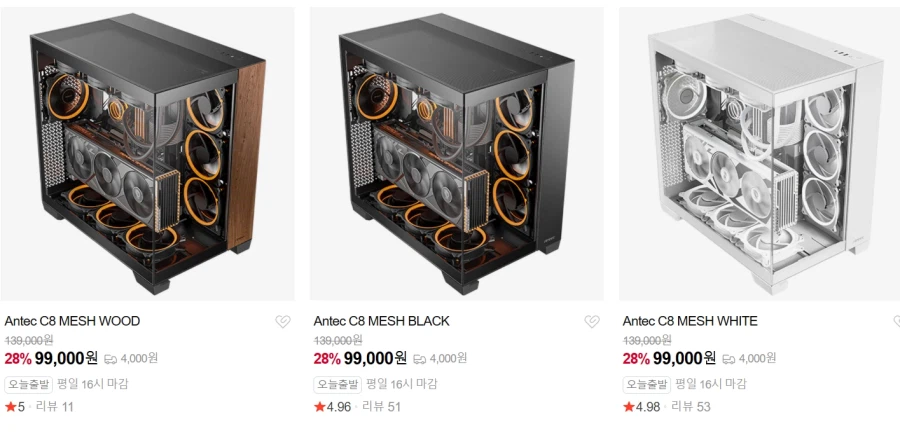This screenshot has height=447, width=900.
Task: Open the 리뷰 51 reviews link
Action: [x=381, y=407]
